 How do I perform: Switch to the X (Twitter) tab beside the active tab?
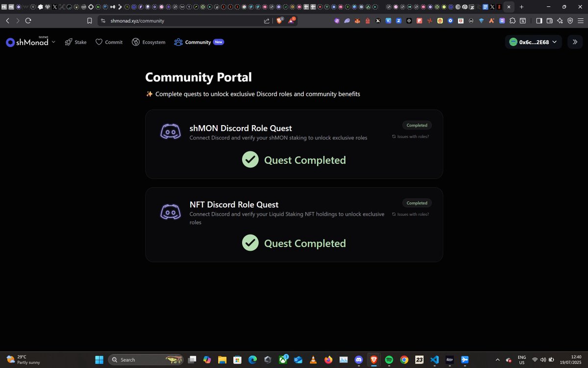pyautogui.click(x=492, y=7)
